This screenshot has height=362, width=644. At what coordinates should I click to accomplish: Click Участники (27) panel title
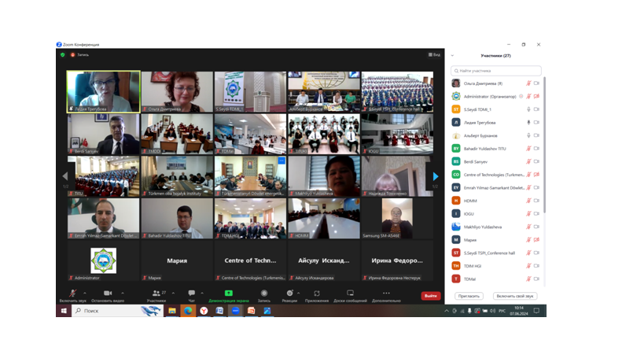point(495,55)
